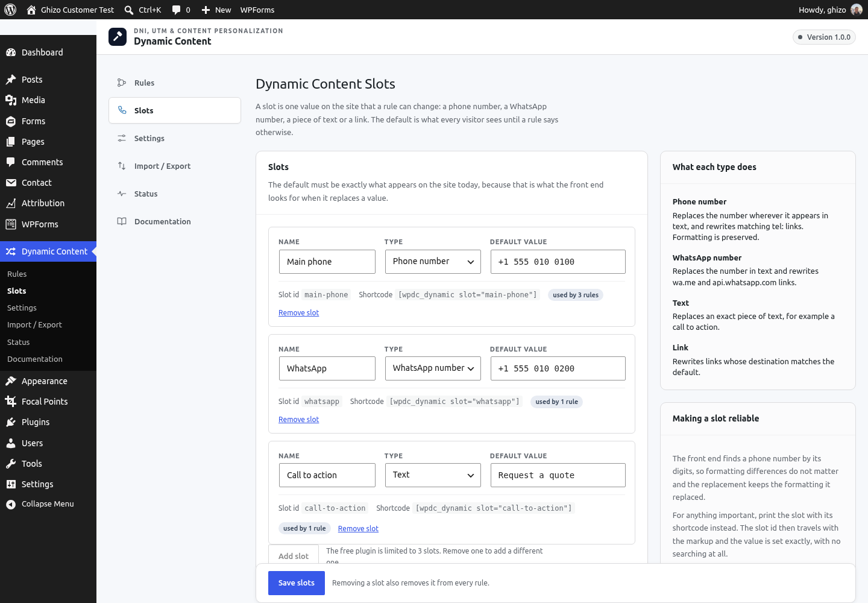This screenshot has width=868, height=603.
Task: Click the plus icon next to New
Action: click(206, 10)
